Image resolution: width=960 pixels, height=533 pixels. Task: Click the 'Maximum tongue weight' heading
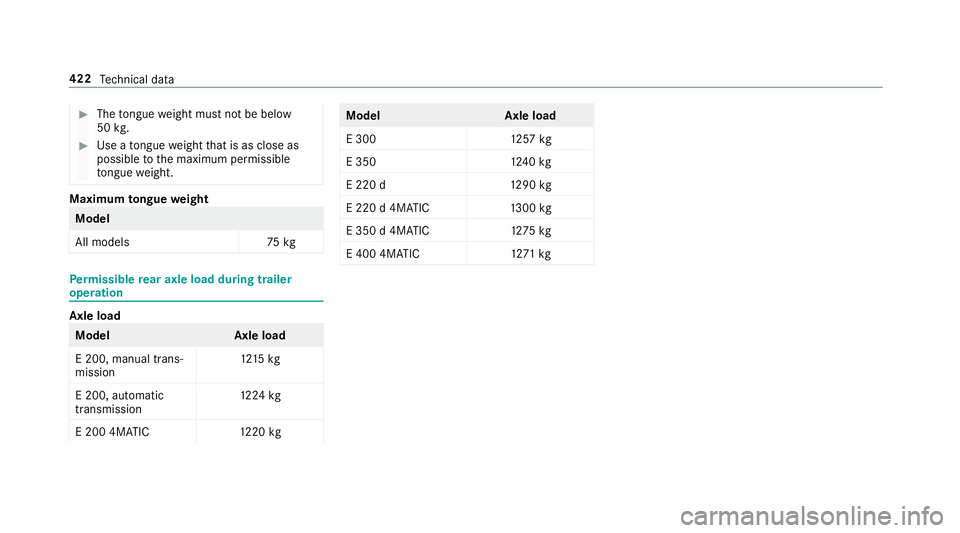[139, 199]
